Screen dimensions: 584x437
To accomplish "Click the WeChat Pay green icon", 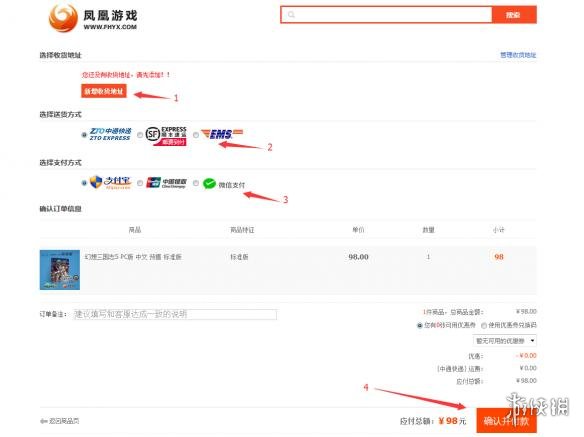I will pyautogui.click(x=209, y=183).
